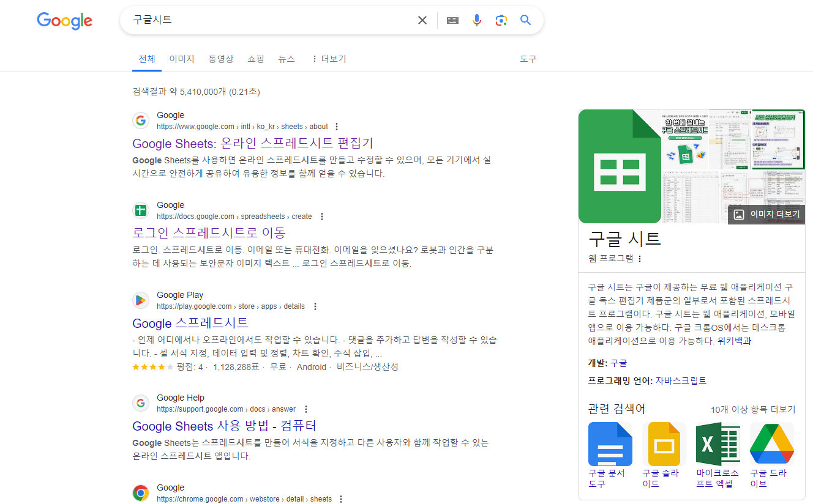Open the 구글 슬라이드 related search label
This screenshot has height=504, width=813.
(x=661, y=478)
